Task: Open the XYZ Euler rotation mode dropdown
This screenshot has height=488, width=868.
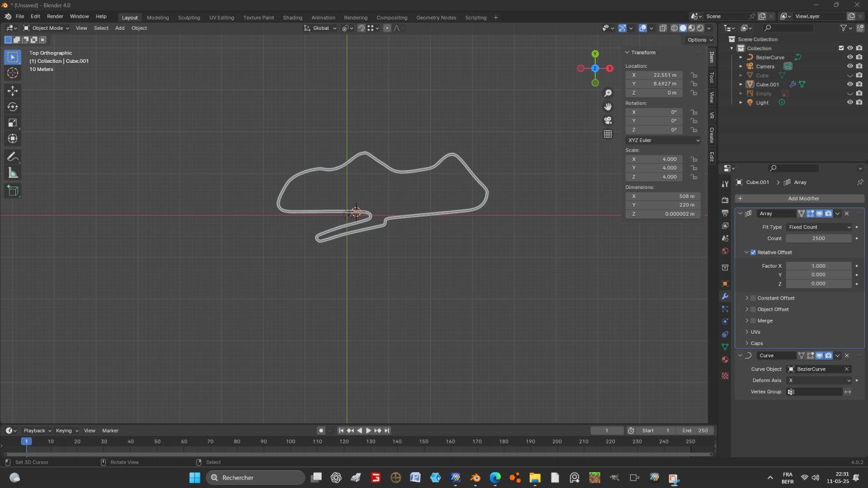Action: [x=663, y=140]
